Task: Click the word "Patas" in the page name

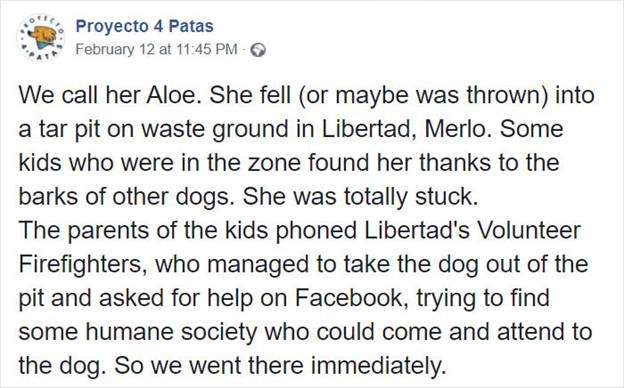Action: click(x=191, y=26)
